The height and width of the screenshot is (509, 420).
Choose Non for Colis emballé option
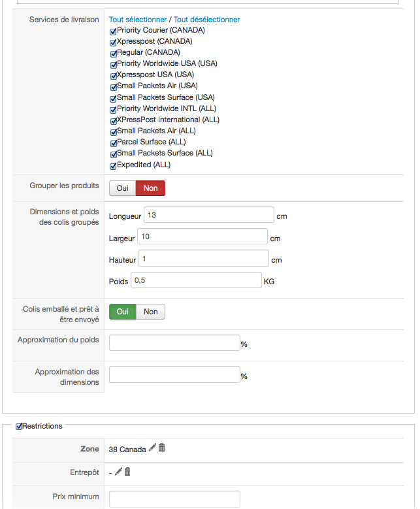151,312
